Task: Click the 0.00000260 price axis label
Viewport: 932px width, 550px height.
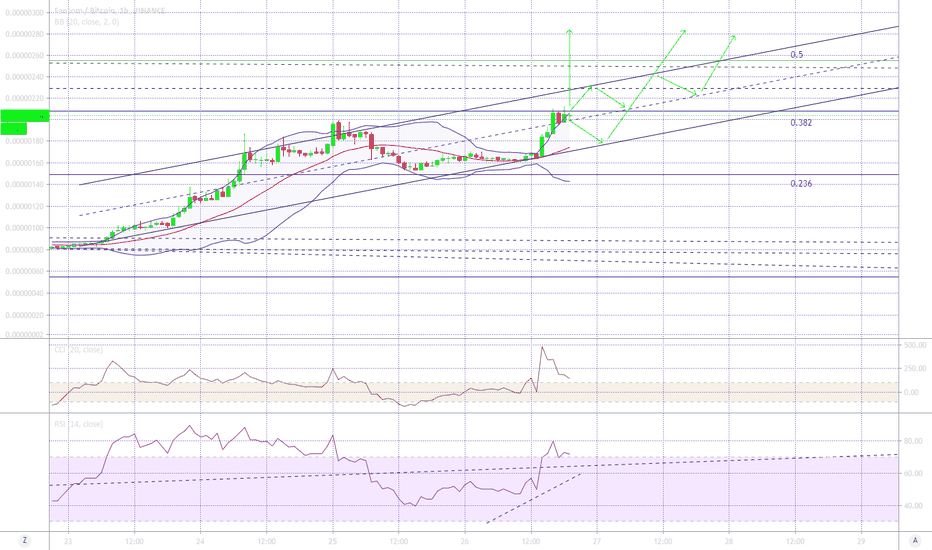Action: point(24,56)
